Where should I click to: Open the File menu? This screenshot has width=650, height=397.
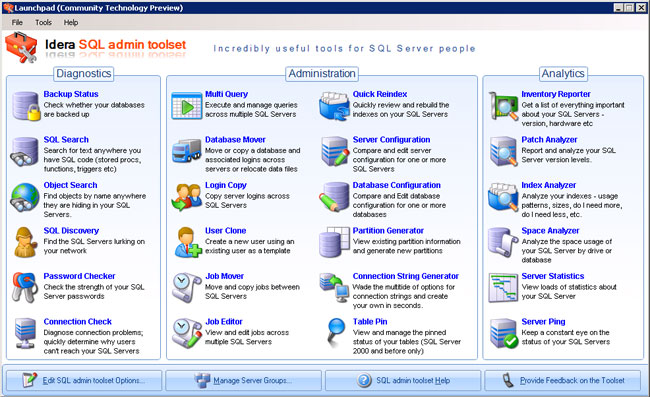click(17, 22)
